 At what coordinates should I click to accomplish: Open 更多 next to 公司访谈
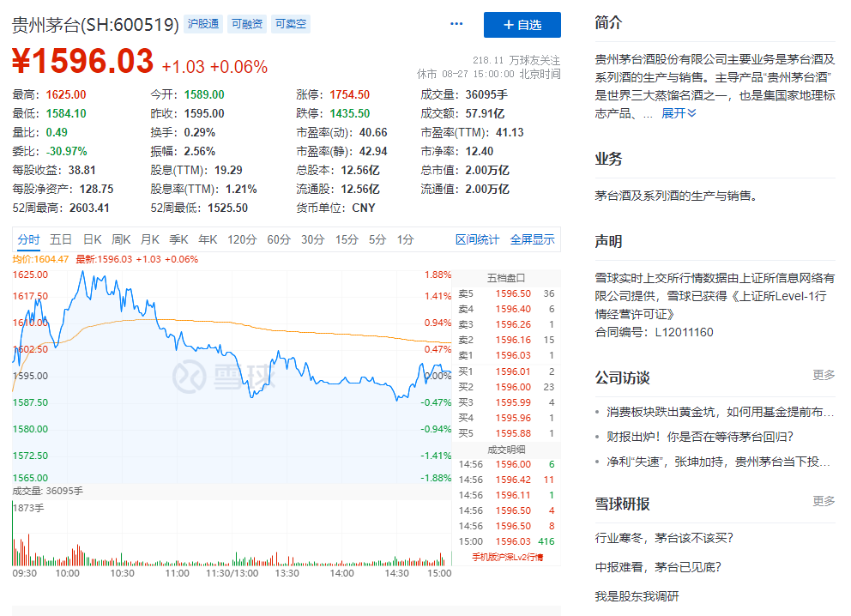(824, 374)
